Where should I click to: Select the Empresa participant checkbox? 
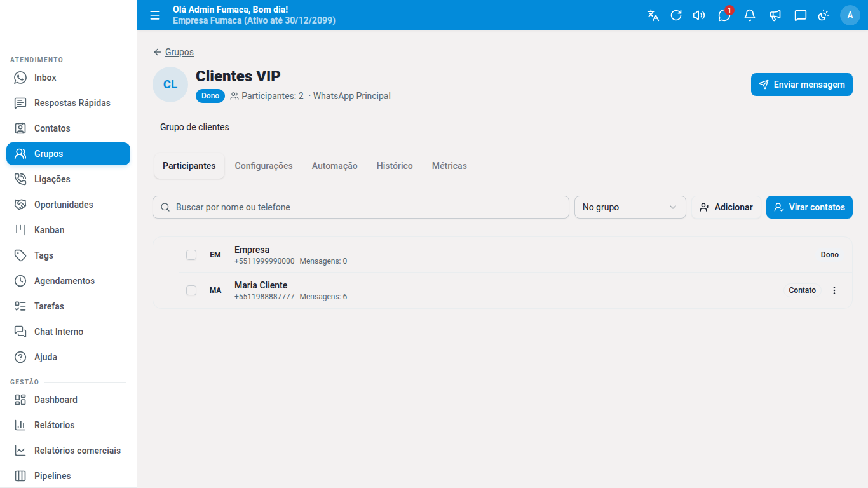191,255
